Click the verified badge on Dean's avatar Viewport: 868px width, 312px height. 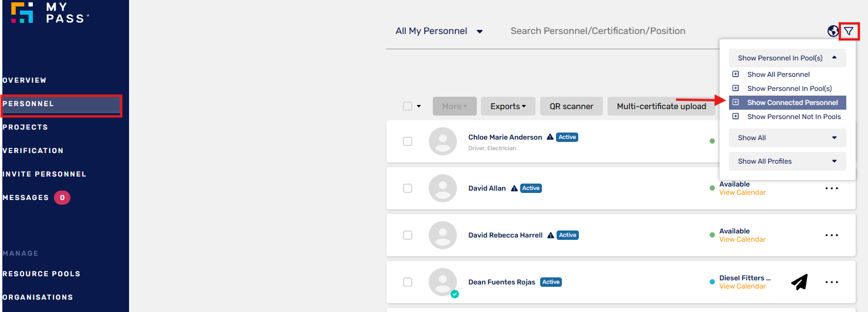(455, 294)
